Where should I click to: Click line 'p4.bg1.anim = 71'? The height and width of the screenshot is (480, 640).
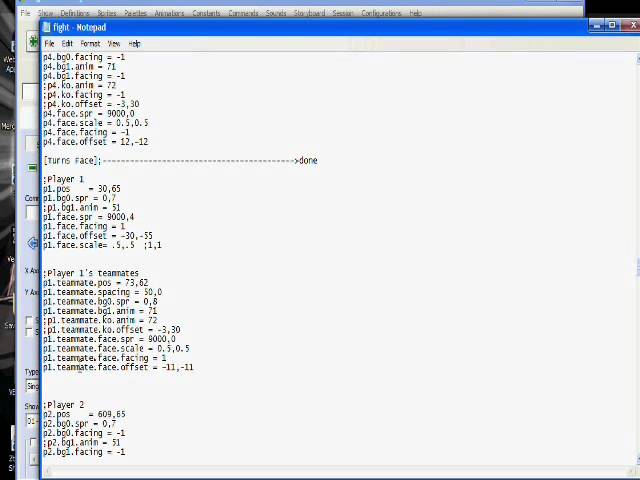[x=80, y=67]
